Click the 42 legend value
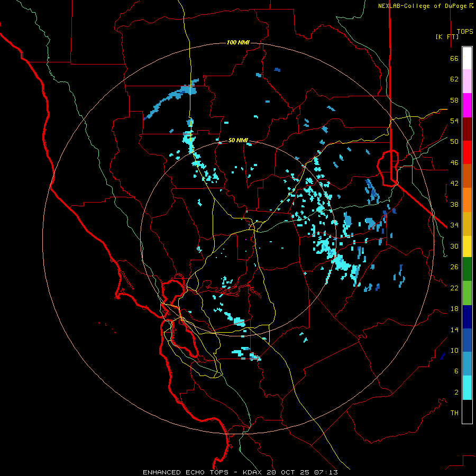The image size is (476, 476). 454,184
